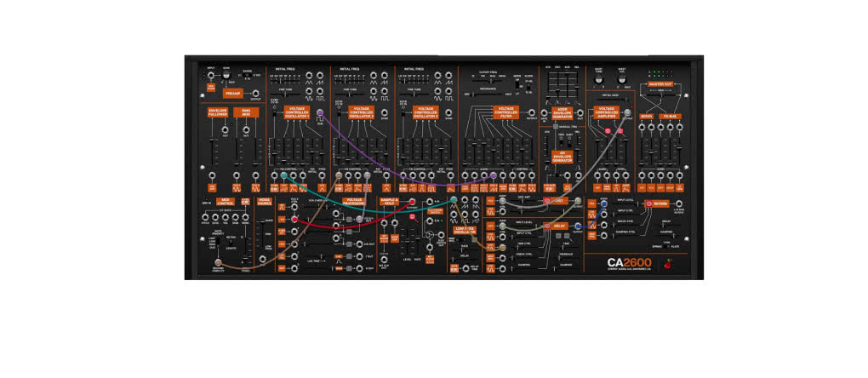Click the Noise Source label
This screenshot has width=868, height=378.
[265, 202]
